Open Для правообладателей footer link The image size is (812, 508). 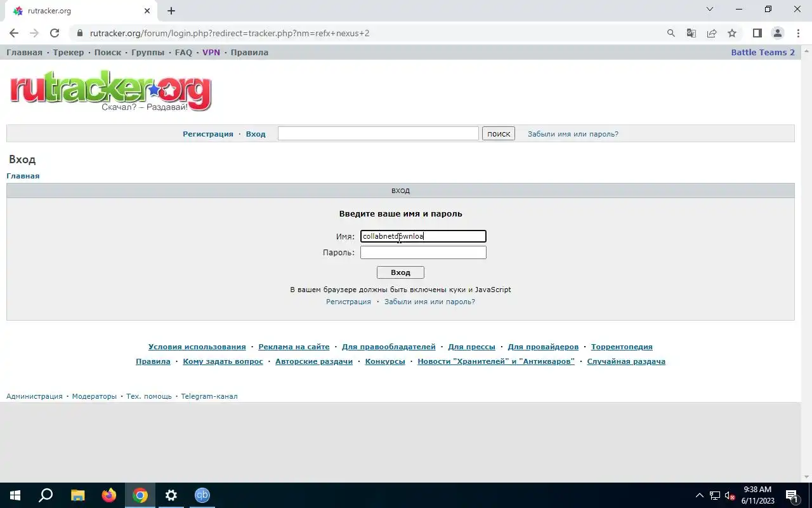(x=389, y=347)
